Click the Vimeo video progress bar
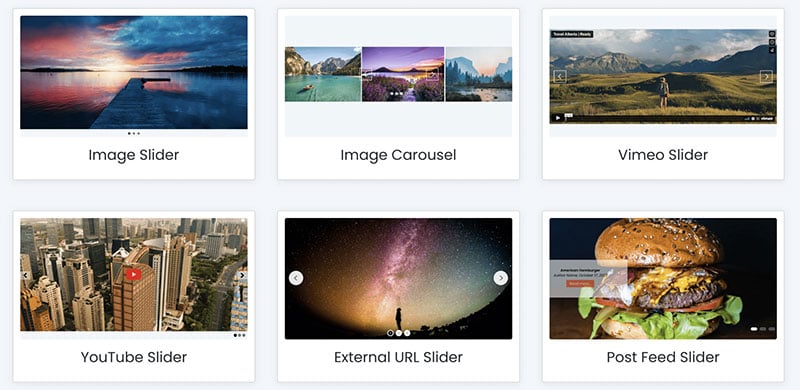800x390 pixels. pyautogui.click(x=657, y=118)
